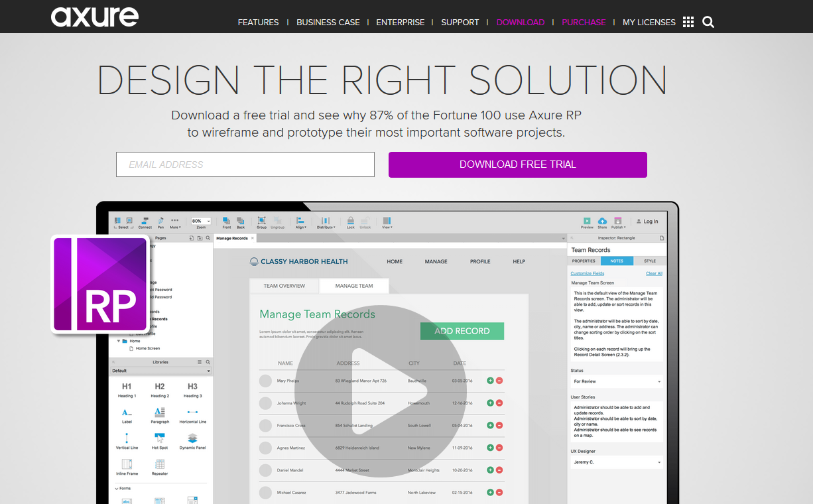Close the Manage Records tab
This screenshot has height=504, width=813.
(253, 238)
